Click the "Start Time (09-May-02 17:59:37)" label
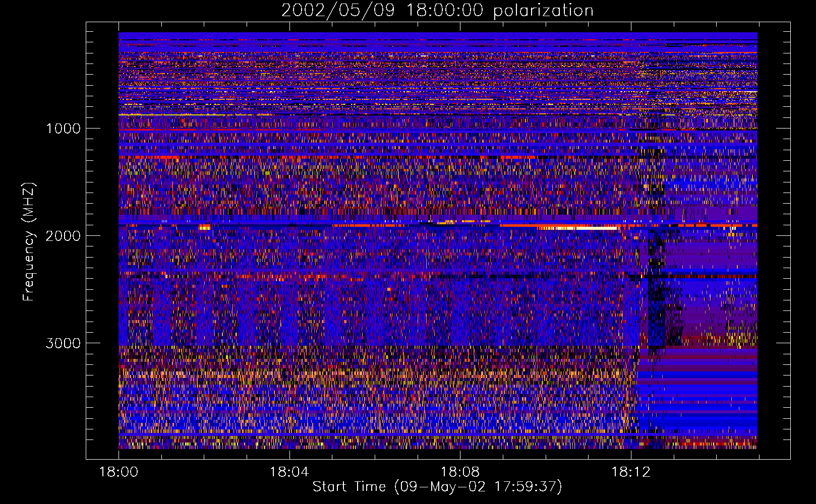The height and width of the screenshot is (504, 816). click(437, 487)
